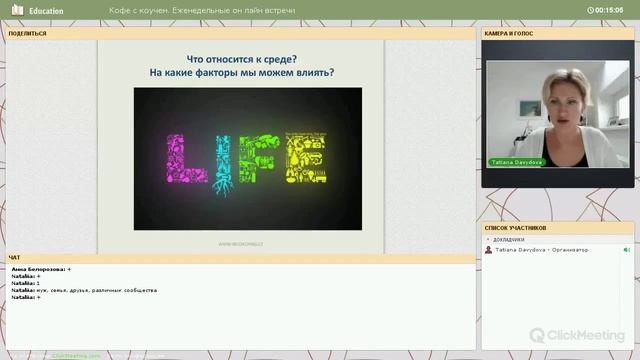Select the Чат panel header
The image size is (640, 360).
pos(241,258)
